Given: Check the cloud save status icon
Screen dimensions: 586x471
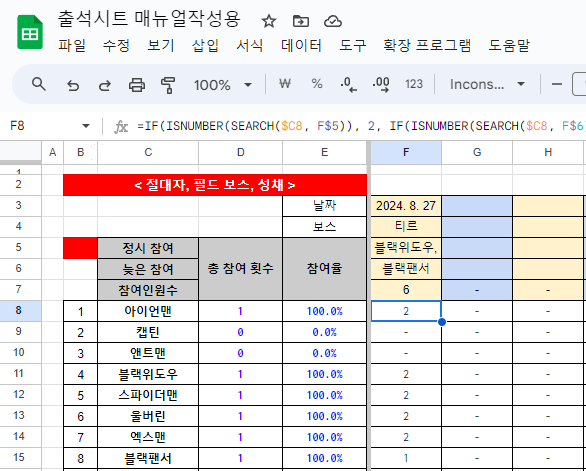Looking at the screenshot, I should [x=333, y=21].
